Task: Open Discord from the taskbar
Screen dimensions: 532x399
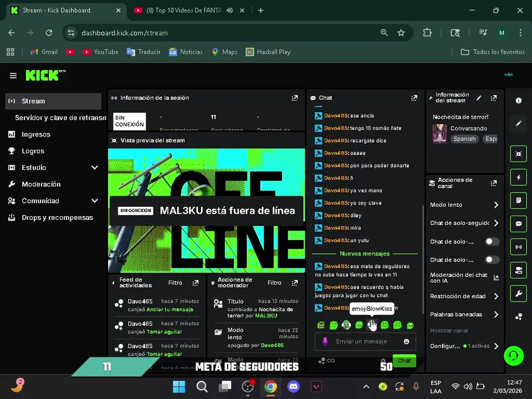Action: 293,386
